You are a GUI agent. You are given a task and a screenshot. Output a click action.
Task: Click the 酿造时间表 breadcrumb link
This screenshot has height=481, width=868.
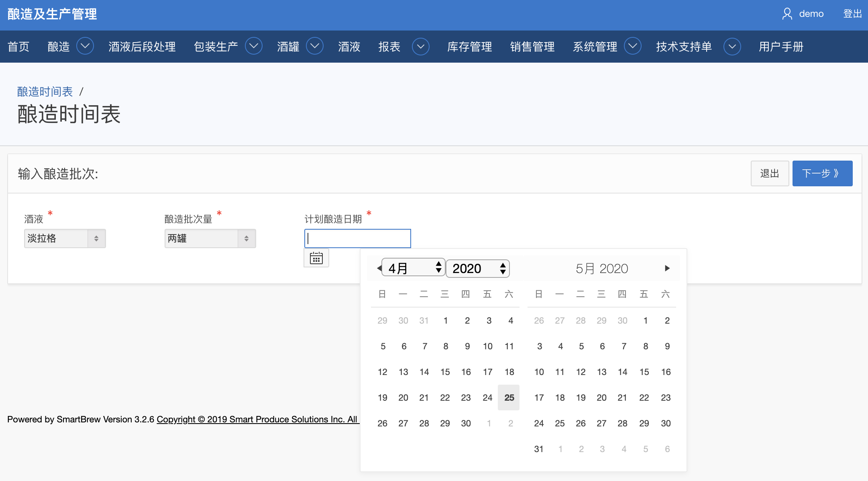[x=45, y=92]
